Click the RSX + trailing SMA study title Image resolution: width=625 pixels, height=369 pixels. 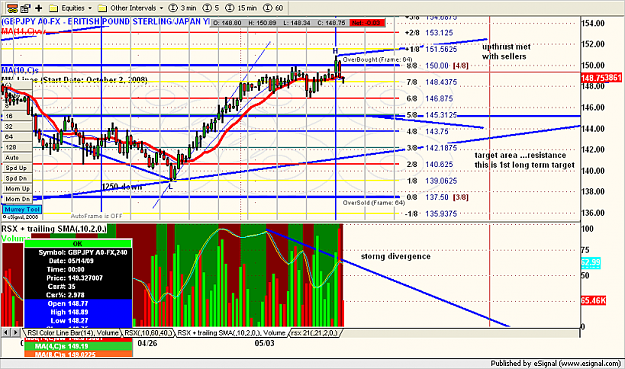(54, 229)
